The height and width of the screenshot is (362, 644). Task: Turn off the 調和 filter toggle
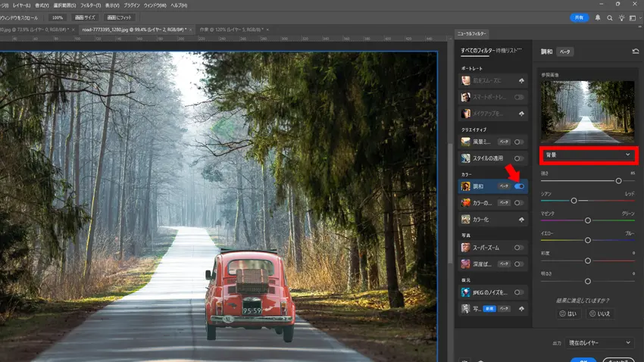point(519,186)
